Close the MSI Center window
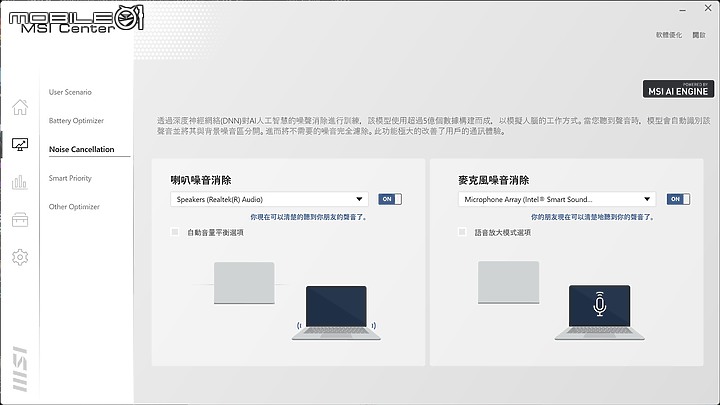This screenshot has height=405, width=720. point(708,8)
